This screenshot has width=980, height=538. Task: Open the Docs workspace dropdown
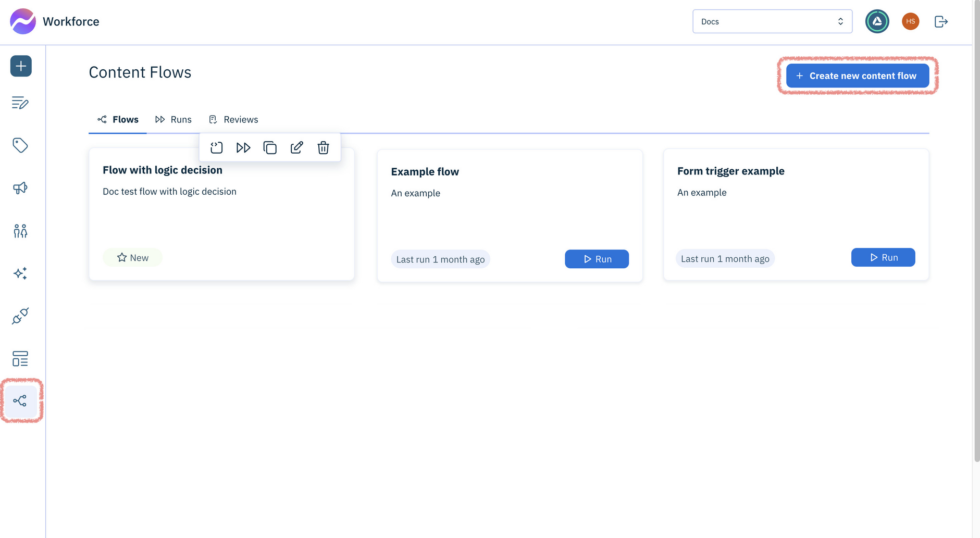point(772,21)
